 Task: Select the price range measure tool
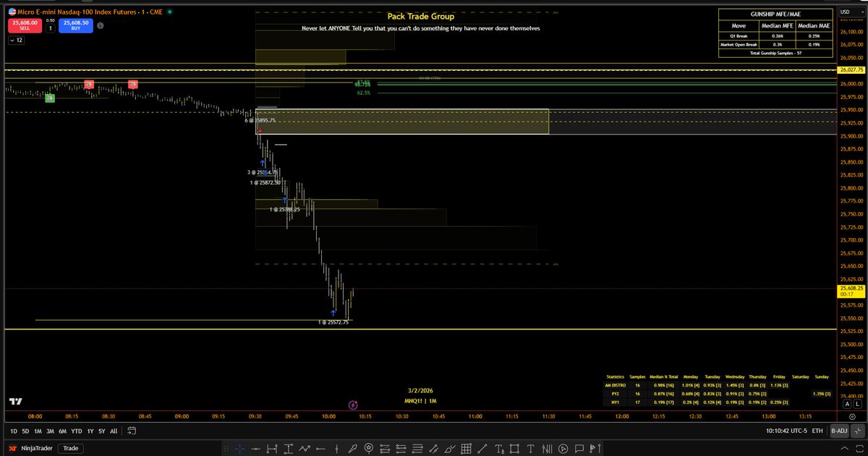point(289,449)
